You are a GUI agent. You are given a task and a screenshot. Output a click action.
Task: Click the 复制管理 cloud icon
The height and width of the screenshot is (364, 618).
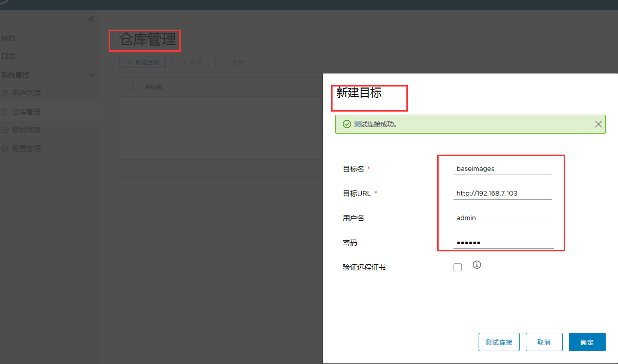click(x=5, y=130)
